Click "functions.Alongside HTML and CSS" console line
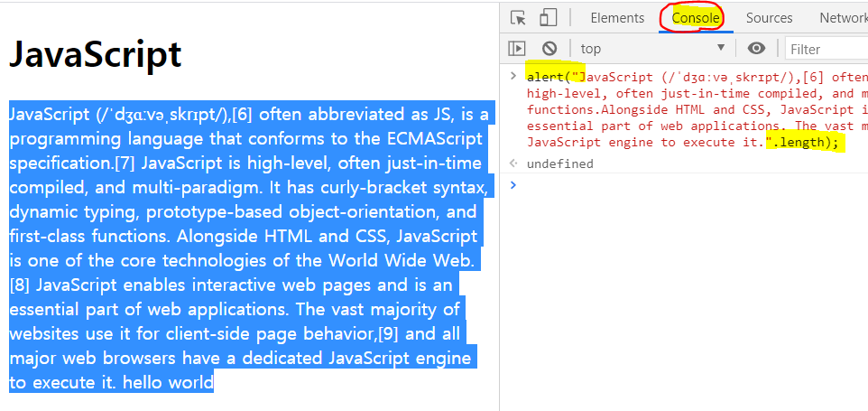This screenshot has height=411, width=868. click(697, 109)
